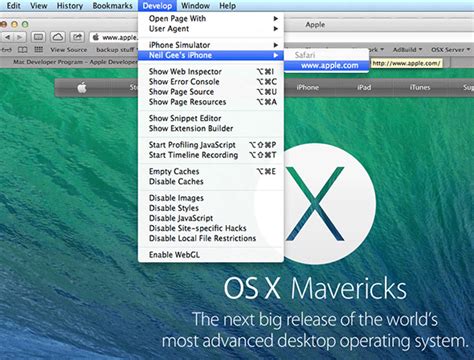The image size is (474, 360).
Task: Choose Show Page Resources
Action: [x=211, y=102]
